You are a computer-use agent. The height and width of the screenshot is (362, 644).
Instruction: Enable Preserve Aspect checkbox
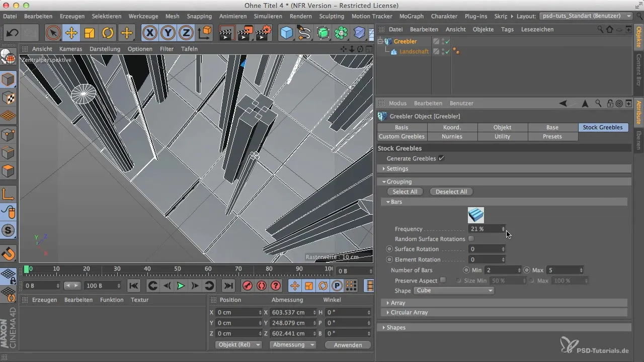[x=443, y=280]
